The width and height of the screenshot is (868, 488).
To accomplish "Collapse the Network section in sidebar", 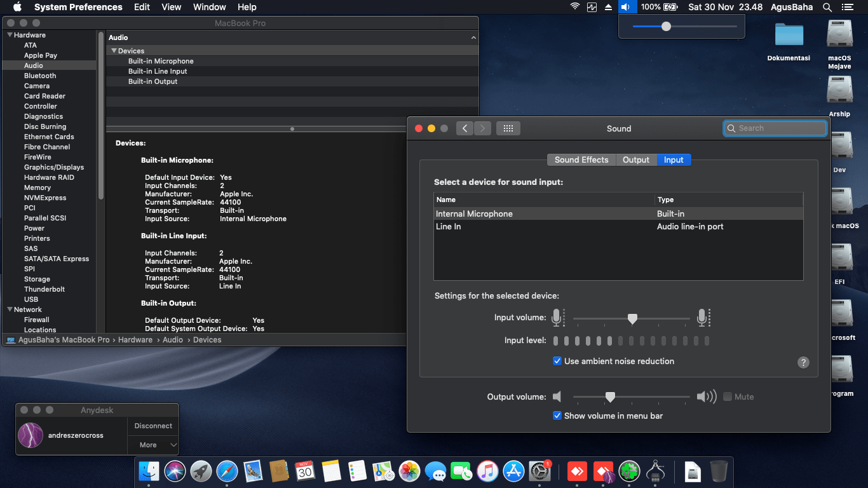I will (10, 309).
